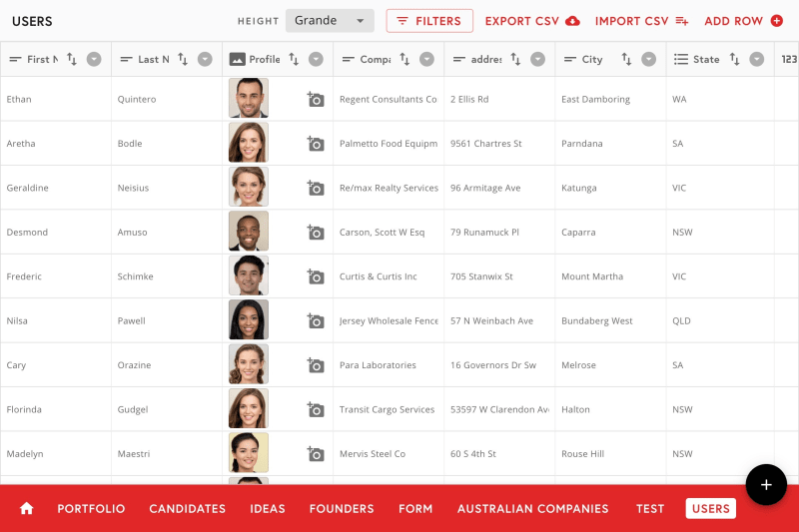This screenshot has height=532, width=799.
Task: Open the State column options menu
Action: pos(757,59)
